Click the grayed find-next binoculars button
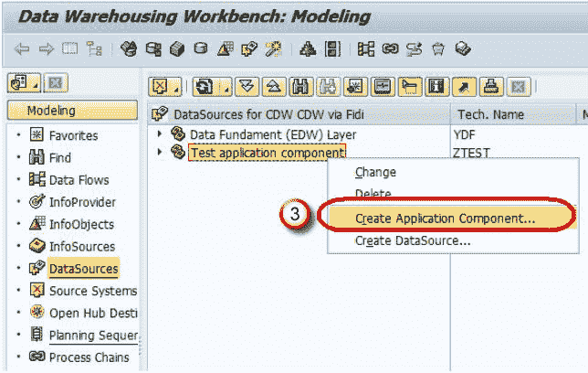The width and height of the screenshot is (588, 373). tap(328, 87)
